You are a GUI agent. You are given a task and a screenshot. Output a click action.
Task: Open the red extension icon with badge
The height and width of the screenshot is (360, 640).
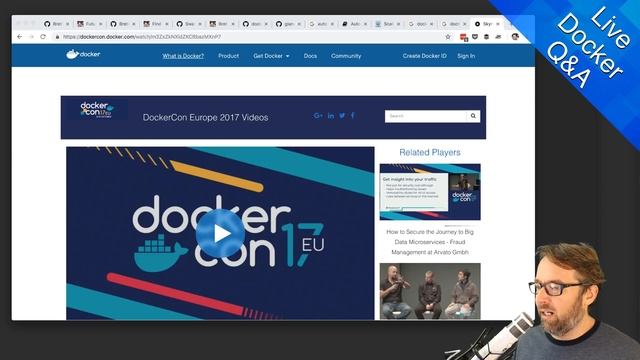[464, 37]
